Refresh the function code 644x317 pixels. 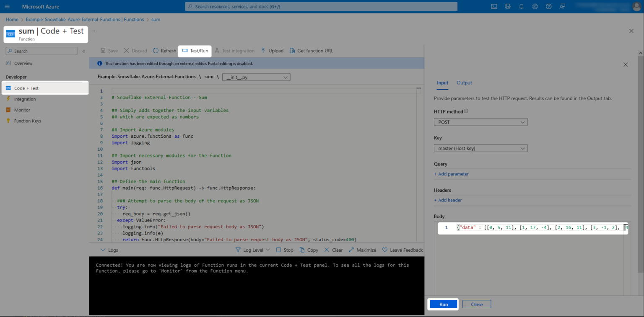pyautogui.click(x=164, y=51)
